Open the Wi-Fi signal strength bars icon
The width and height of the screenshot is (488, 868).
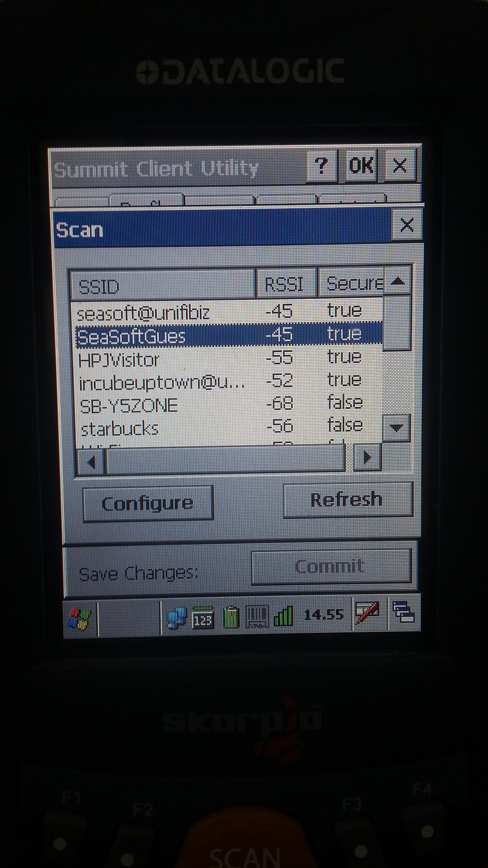(x=284, y=616)
